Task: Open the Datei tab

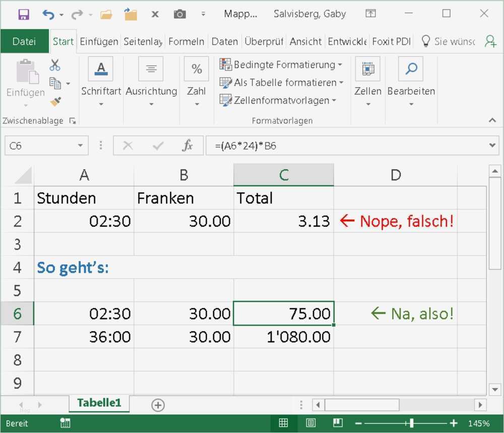Action: (24, 41)
